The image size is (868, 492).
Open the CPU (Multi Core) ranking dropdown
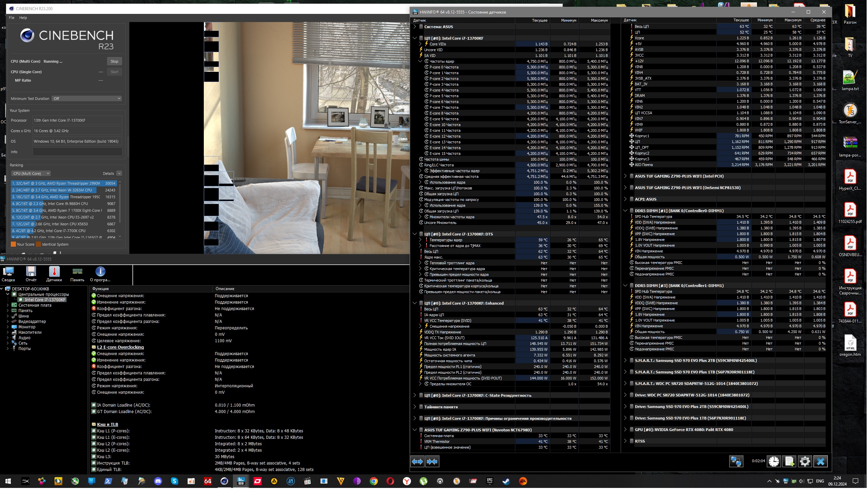coord(31,174)
